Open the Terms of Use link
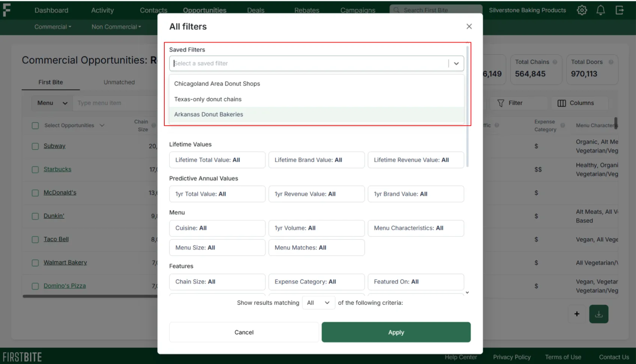This screenshot has width=636, height=364. tap(563, 357)
